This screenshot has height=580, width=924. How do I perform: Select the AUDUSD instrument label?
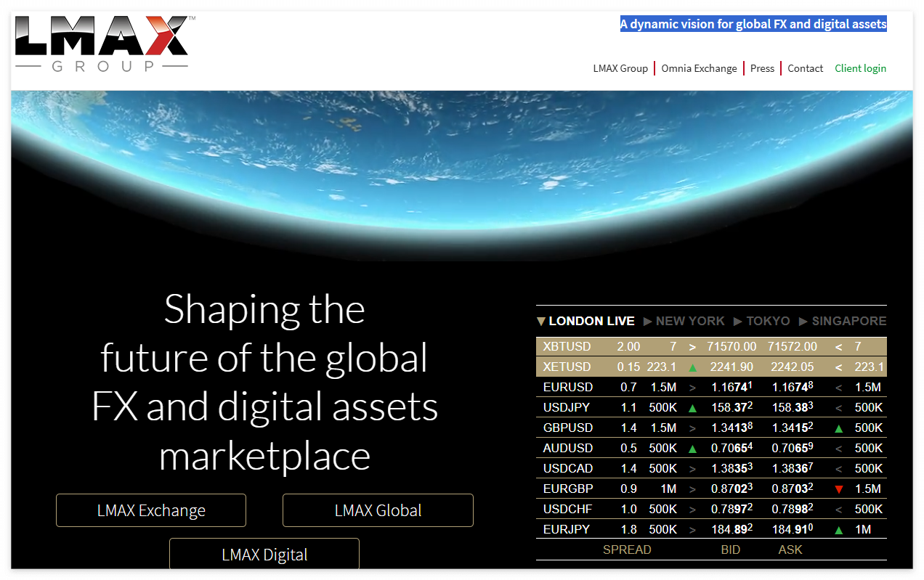(x=568, y=448)
